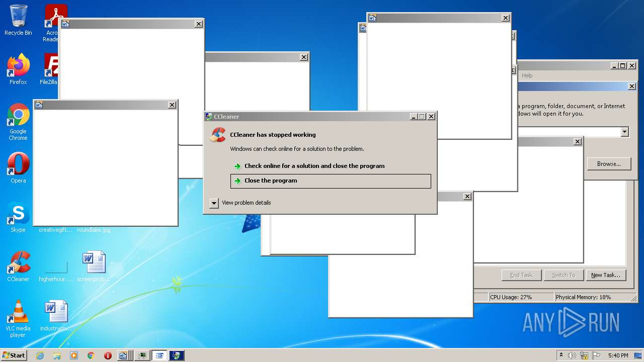644x362 pixels.
Task: Close the blank Word window covering Acrobat icon
Action: [x=199, y=24]
